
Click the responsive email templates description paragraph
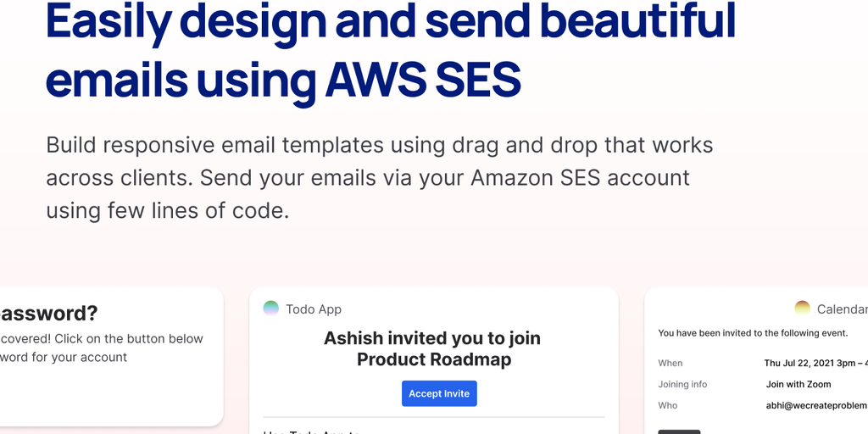point(380,178)
